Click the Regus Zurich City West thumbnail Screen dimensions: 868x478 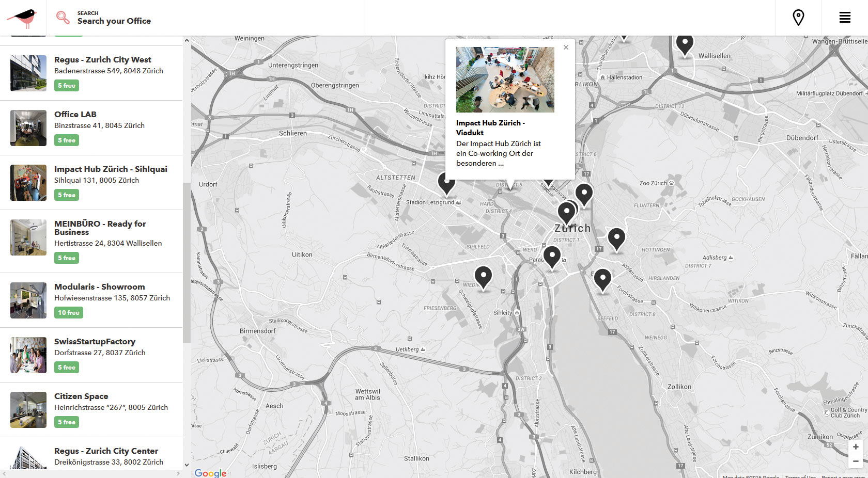pyautogui.click(x=28, y=73)
